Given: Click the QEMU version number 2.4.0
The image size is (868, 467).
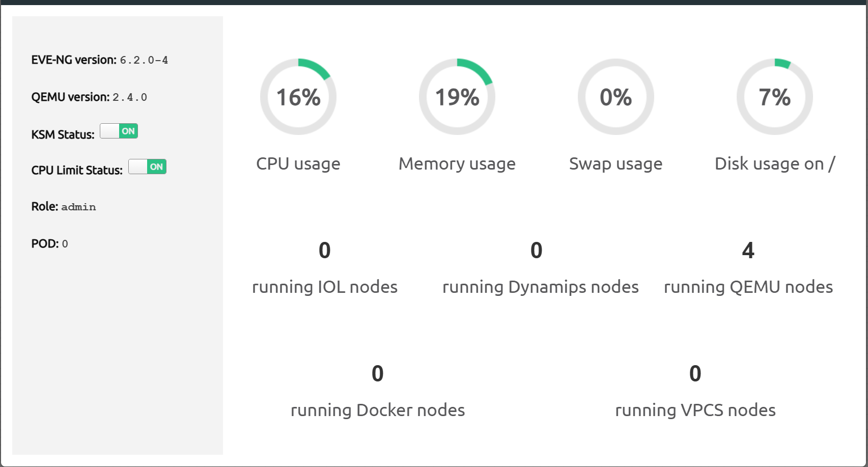Looking at the screenshot, I should (130, 98).
